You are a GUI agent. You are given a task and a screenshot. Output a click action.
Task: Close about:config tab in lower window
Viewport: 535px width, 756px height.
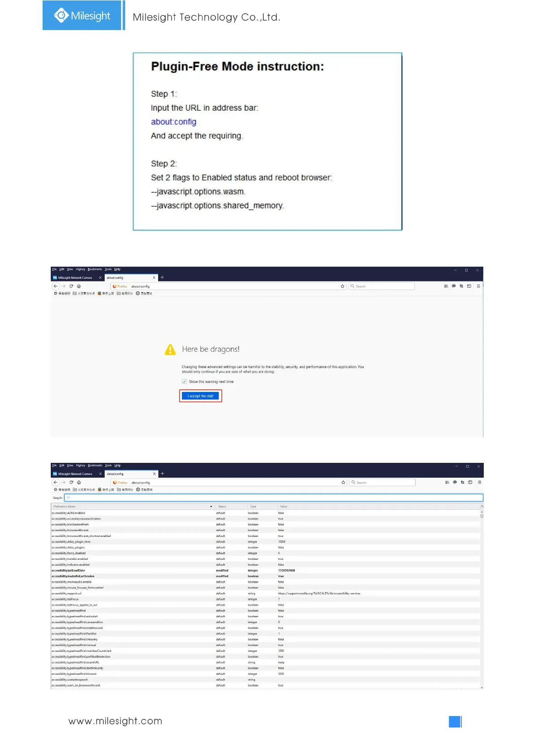(154, 474)
